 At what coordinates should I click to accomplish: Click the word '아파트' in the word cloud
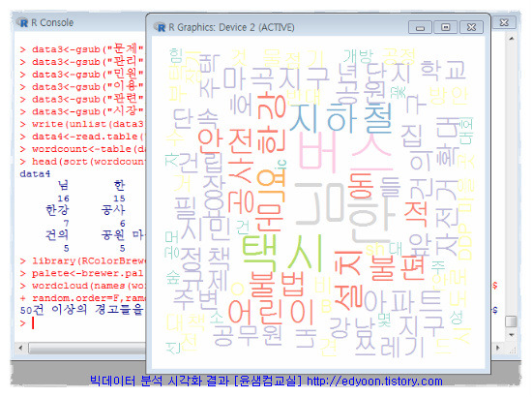click(403, 301)
